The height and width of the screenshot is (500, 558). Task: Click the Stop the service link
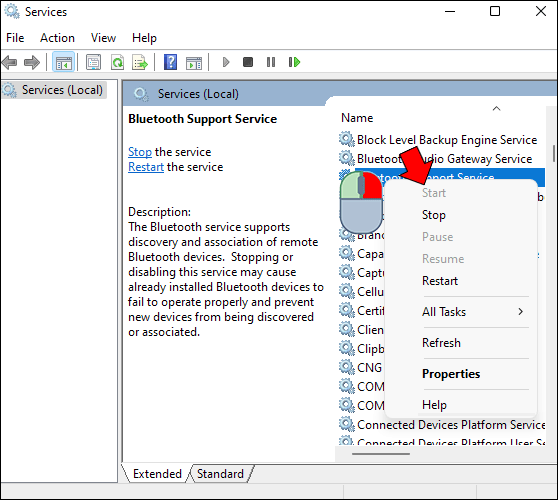pos(140,152)
